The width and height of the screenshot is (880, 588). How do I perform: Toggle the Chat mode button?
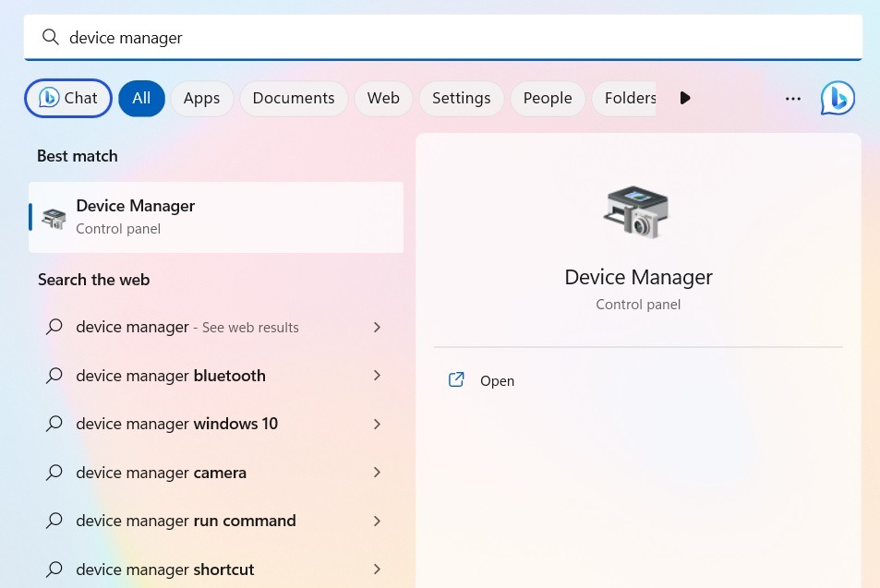[67, 98]
